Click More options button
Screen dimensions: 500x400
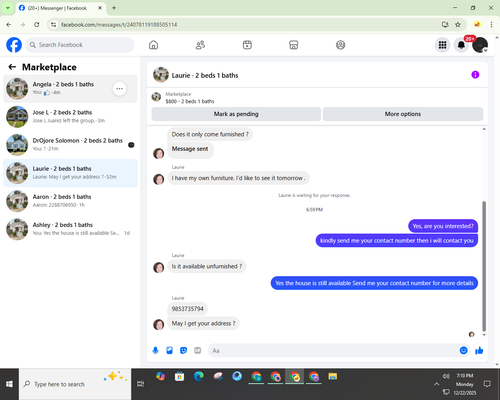coord(403,114)
